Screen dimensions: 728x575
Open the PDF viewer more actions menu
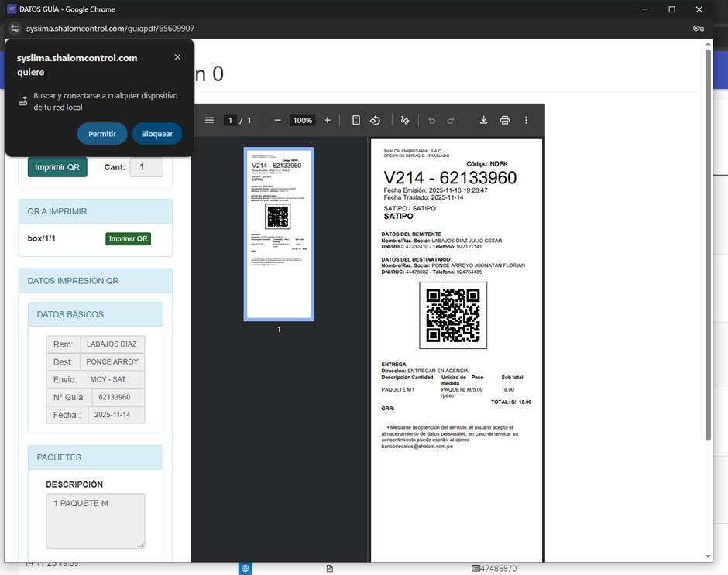(526, 120)
